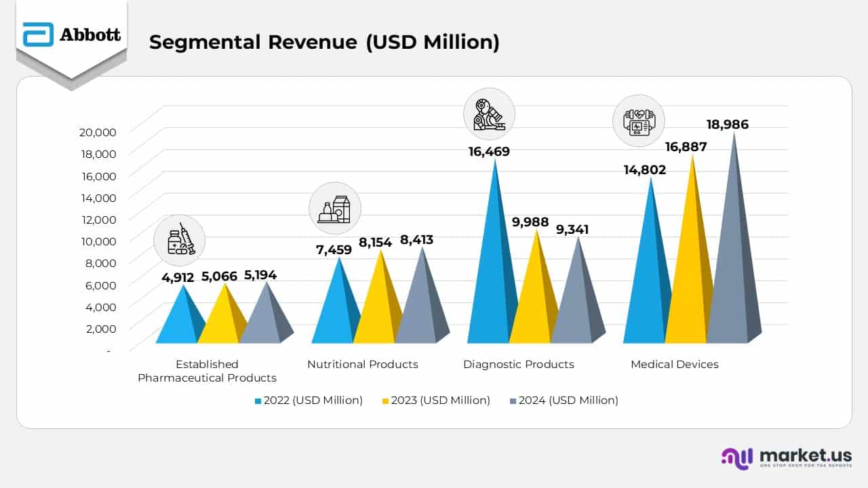The width and height of the screenshot is (868, 488).
Task: Click the Segmental Revenue chart title
Action: pyautogui.click(x=325, y=42)
